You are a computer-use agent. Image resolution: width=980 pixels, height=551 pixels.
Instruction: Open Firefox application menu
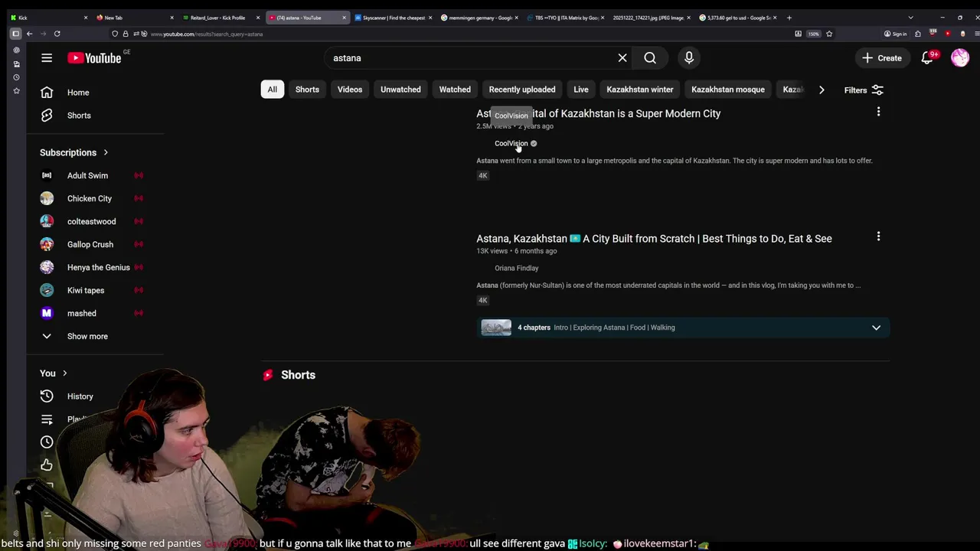(977, 34)
